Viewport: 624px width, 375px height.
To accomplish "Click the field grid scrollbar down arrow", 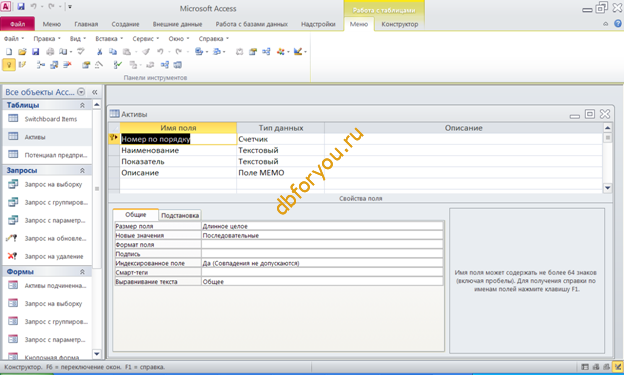I will 607,188.
